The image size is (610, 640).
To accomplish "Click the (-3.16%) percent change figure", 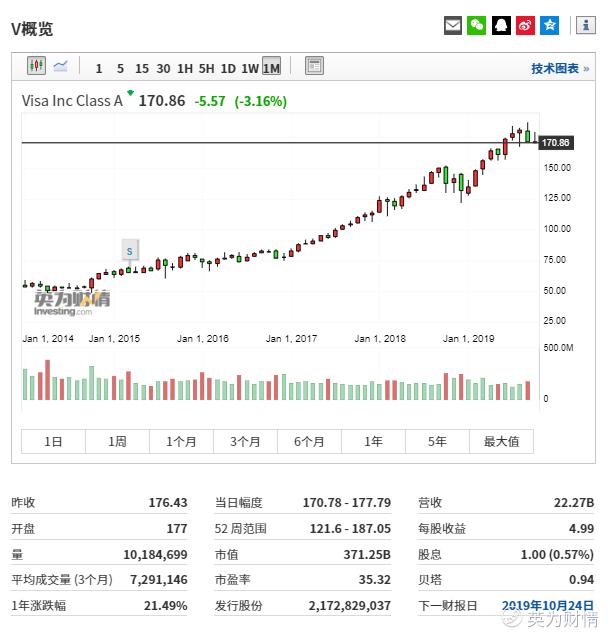I will point(260,101).
